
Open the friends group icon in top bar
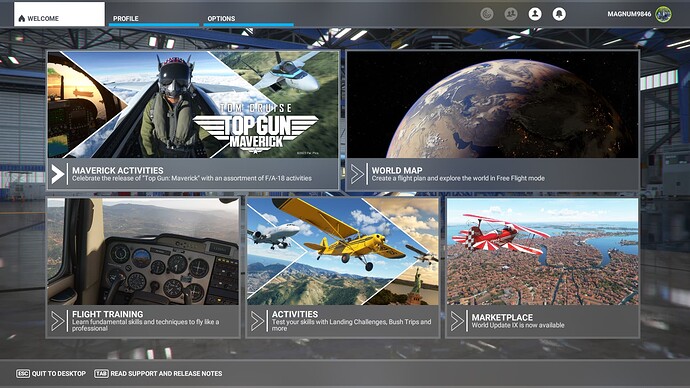click(511, 14)
